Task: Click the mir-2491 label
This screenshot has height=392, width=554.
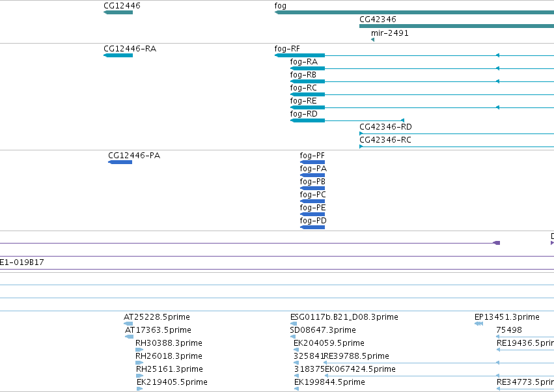Action: [390, 33]
